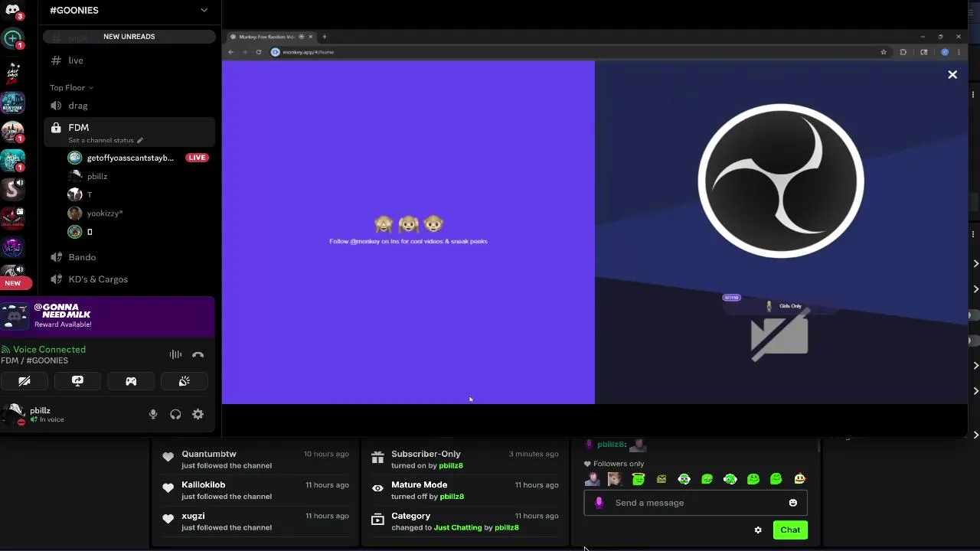Open the emote picker smiley icon
The height and width of the screenshot is (551, 980).
click(793, 503)
